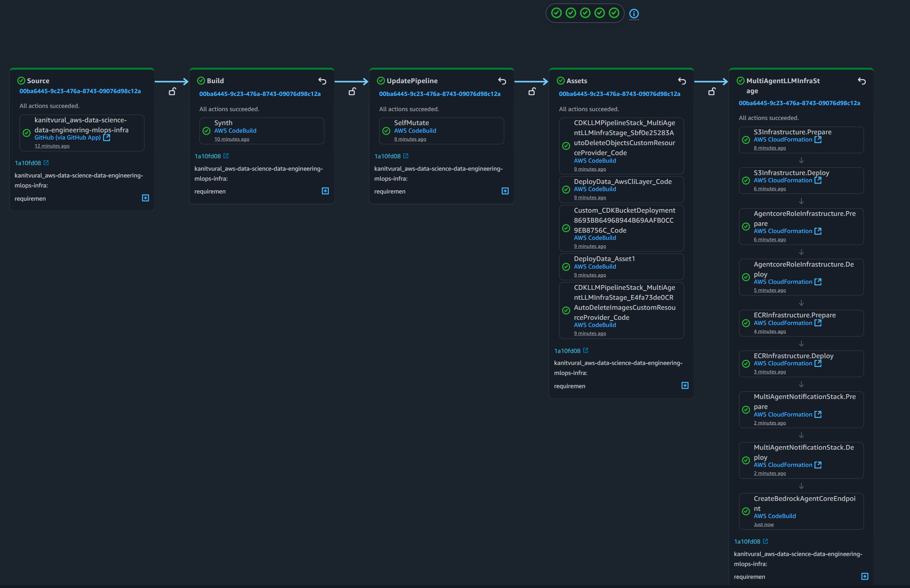
Task: Toggle the transition lock between Source and Build
Action: pyautogui.click(x=172, y=92)
